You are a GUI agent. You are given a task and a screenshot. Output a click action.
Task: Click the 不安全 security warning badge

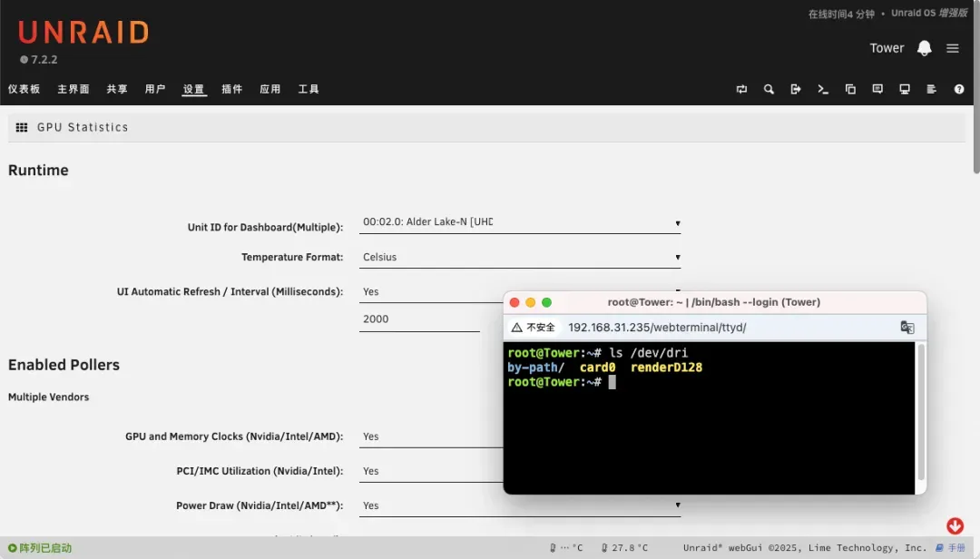pyautogui.click(x=533, y=328)
